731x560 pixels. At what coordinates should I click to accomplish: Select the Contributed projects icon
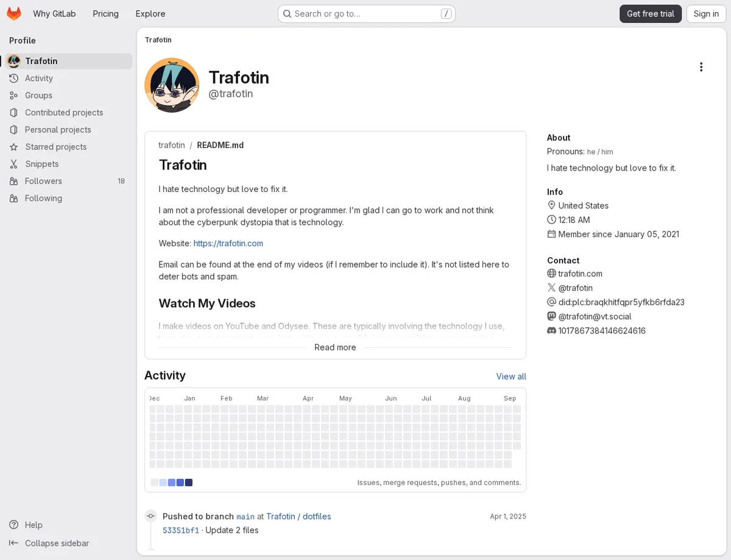[13, 112]
